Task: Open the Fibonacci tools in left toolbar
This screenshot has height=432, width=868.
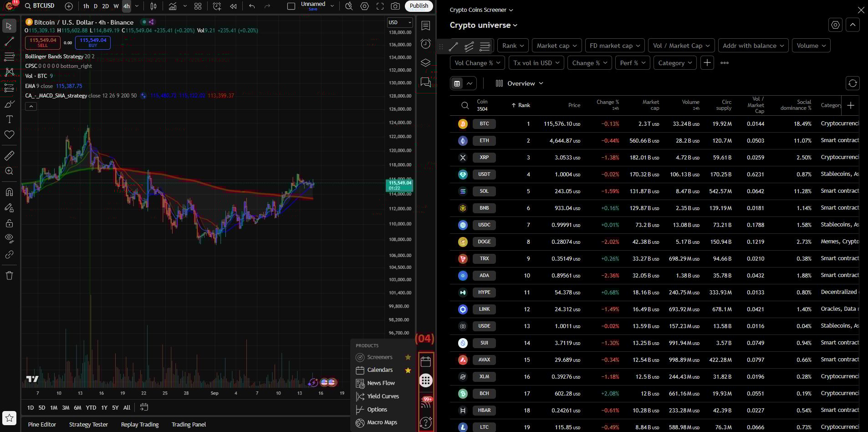Action: [9, 57]
